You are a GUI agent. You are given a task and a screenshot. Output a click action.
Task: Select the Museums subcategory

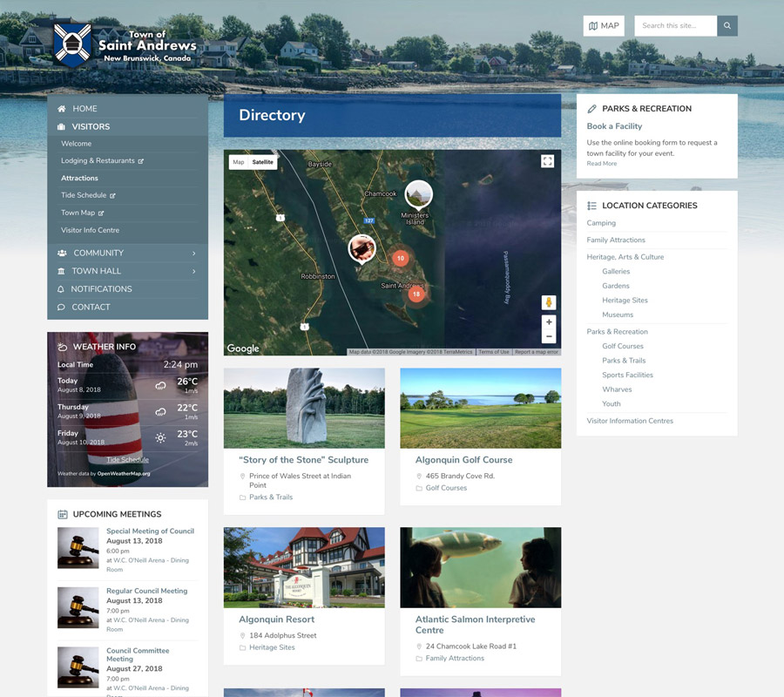coord(618,315)
